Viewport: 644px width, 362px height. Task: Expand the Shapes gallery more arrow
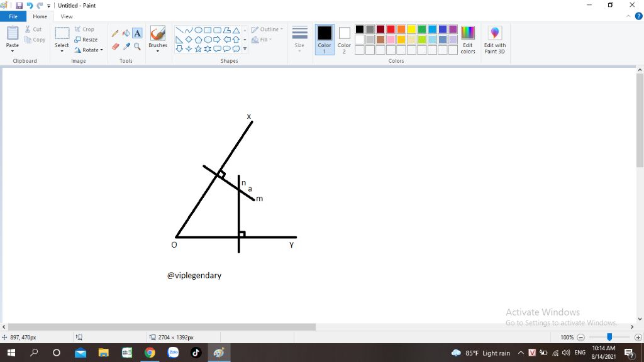point(245,49)
